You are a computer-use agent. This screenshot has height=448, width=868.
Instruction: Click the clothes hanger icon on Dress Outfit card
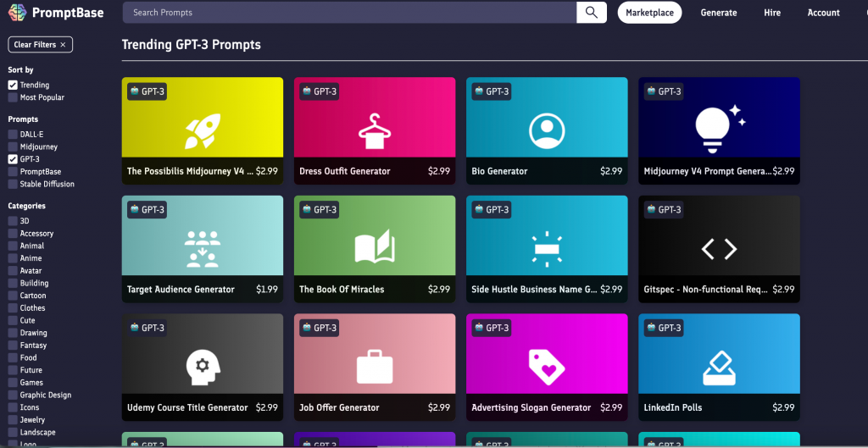point(375,131)
